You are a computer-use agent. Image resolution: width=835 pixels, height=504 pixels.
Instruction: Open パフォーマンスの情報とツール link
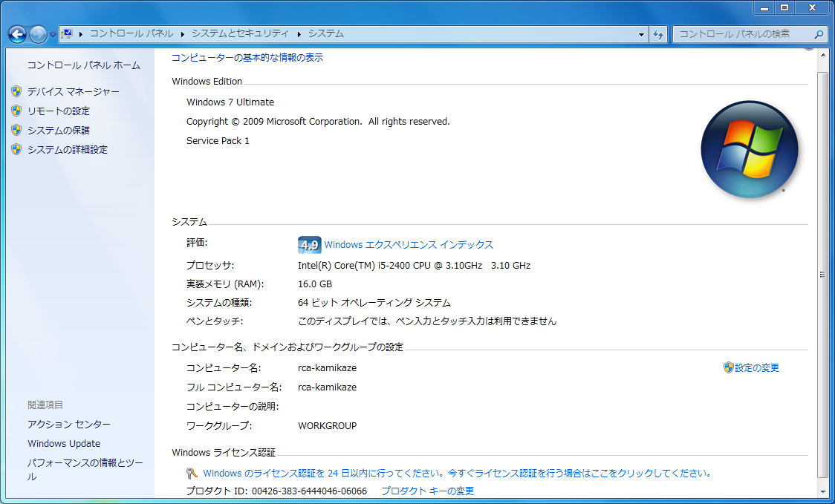85,469
